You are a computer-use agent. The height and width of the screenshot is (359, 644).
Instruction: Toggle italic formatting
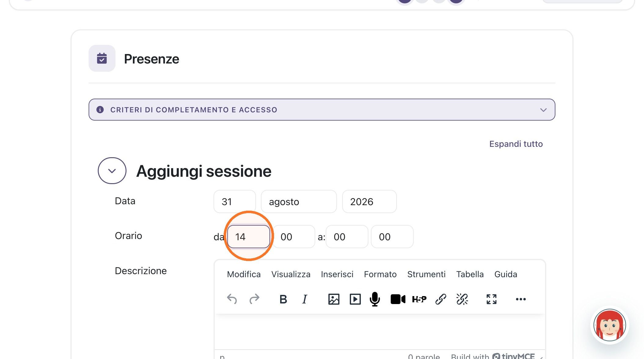click(x=305, y=299)
